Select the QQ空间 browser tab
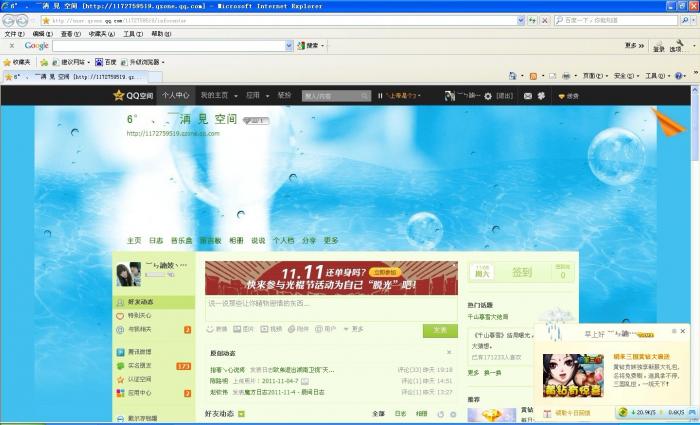The image size is (700, 425). pyautogui.click(x=75, y=77)
